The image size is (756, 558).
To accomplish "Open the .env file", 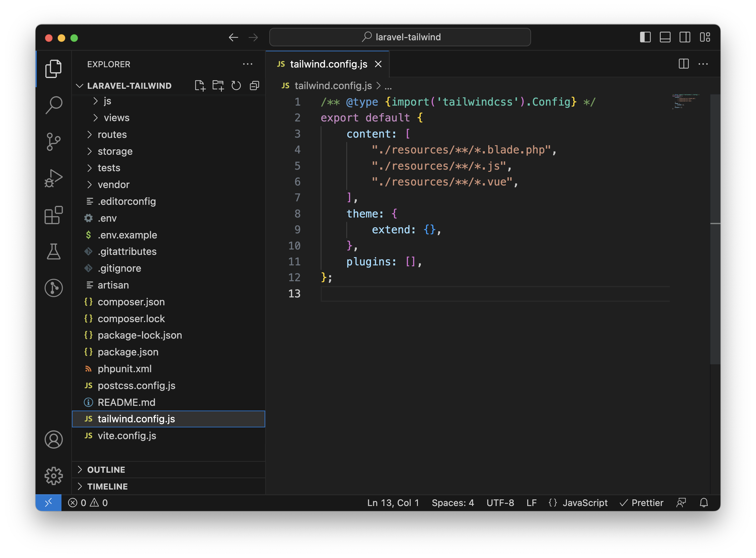I will click(x=169, y=218).
